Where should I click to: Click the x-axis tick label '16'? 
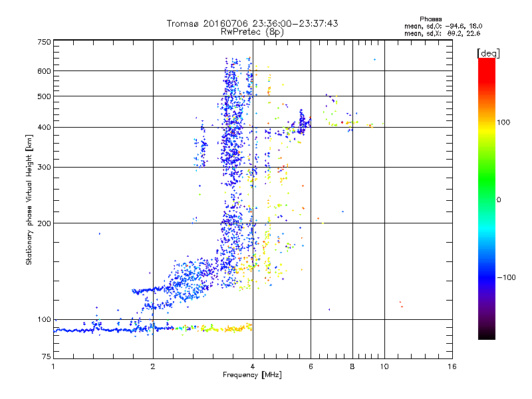click(x=452, y=366)
